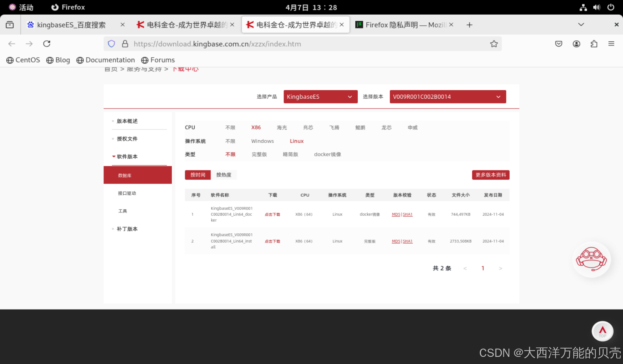Open the clock showing 4月7日 13:28

(311, 8)
